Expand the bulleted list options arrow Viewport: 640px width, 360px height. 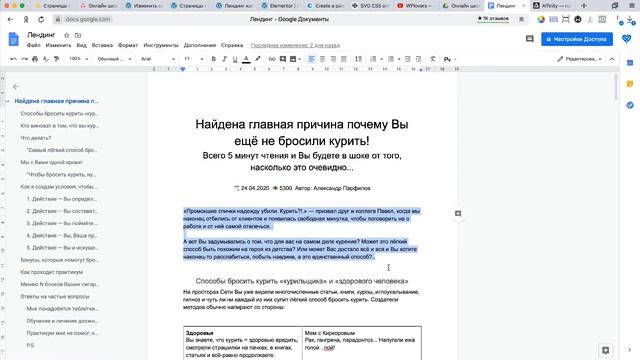[x=399, y=59]
